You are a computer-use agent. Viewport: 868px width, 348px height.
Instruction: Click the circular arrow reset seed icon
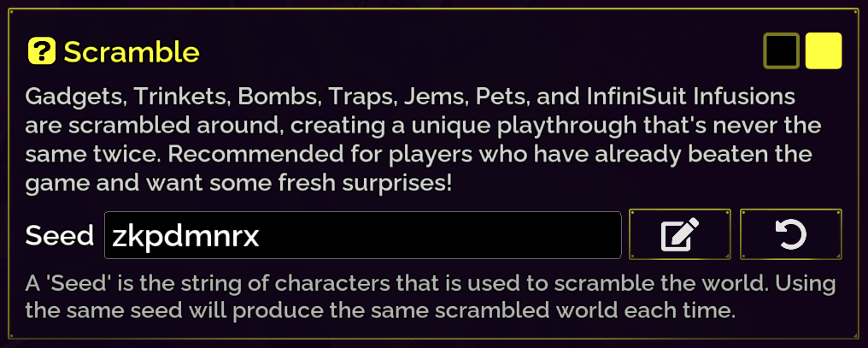click(x=790, y=234)
